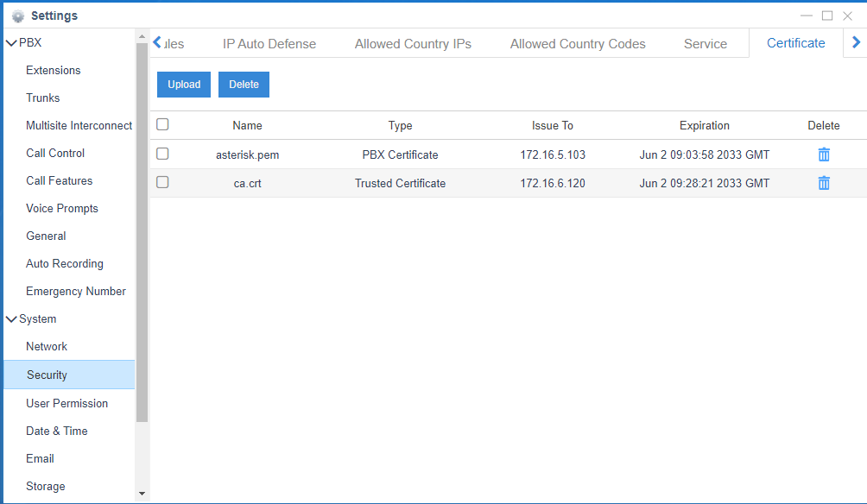This screenshot has height=504, width=867.
Task: Click the Trusted Certificate type cell
Action: click(x=401, y=184)
